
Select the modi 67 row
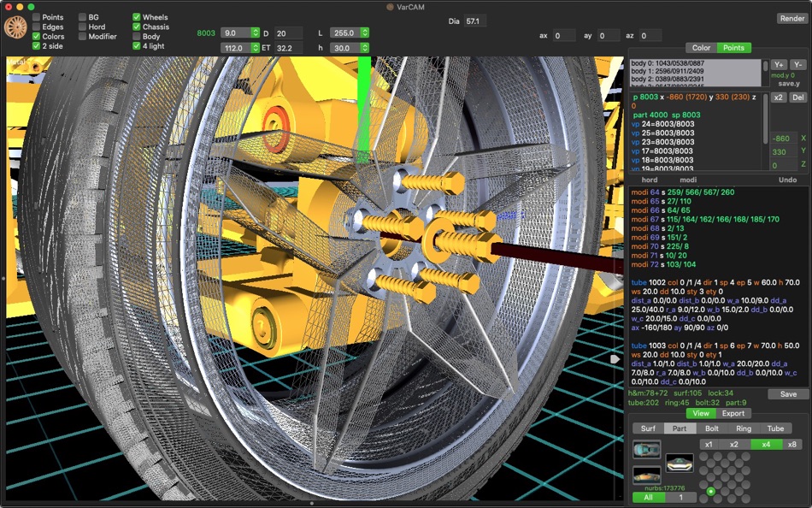[x=705, y=219]
